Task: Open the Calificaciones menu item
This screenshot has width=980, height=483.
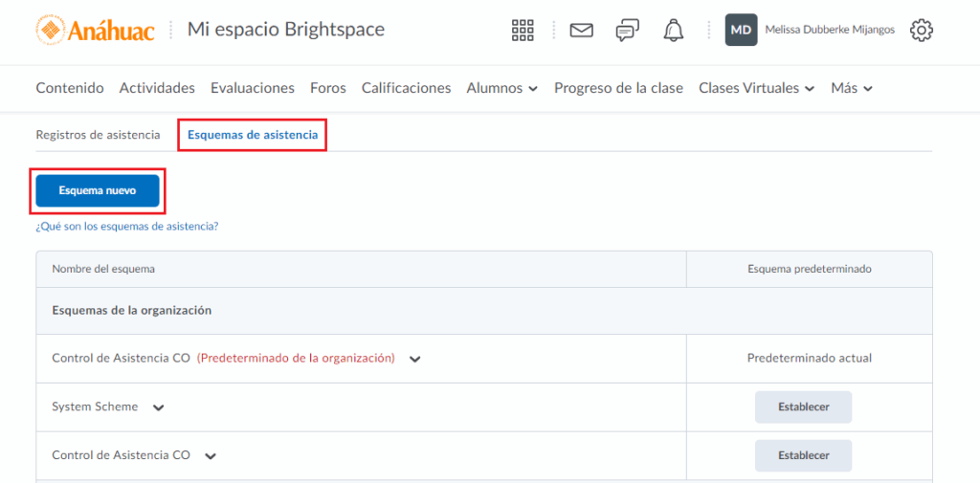Action: click(406, 88)
